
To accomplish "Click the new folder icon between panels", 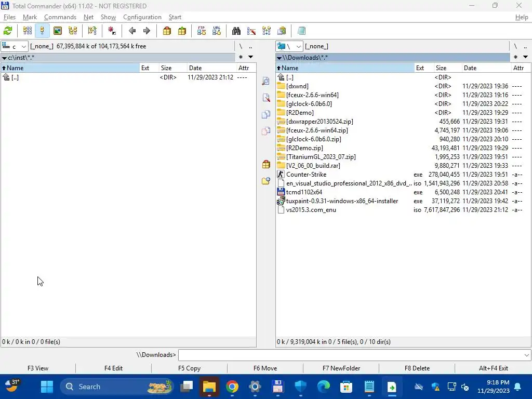I will 266,181.
